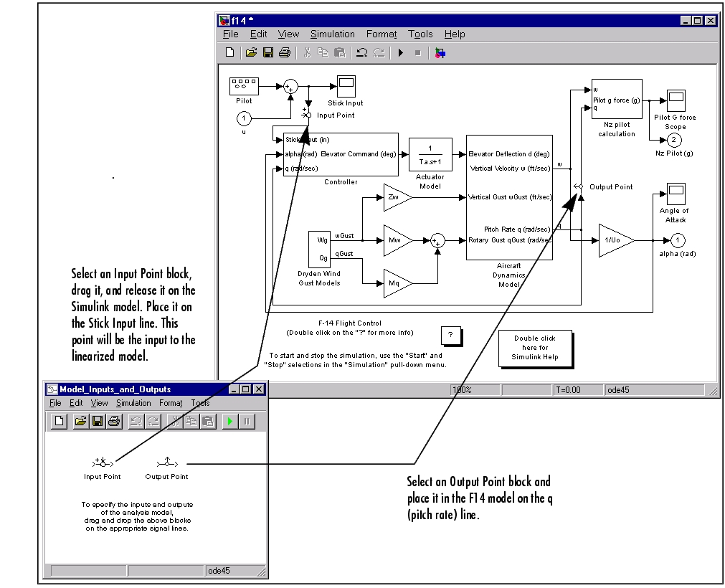The height and width of the screenshot is (588, 725).
Task: Select sum block after Mw gain
Action: pos(437,240)
